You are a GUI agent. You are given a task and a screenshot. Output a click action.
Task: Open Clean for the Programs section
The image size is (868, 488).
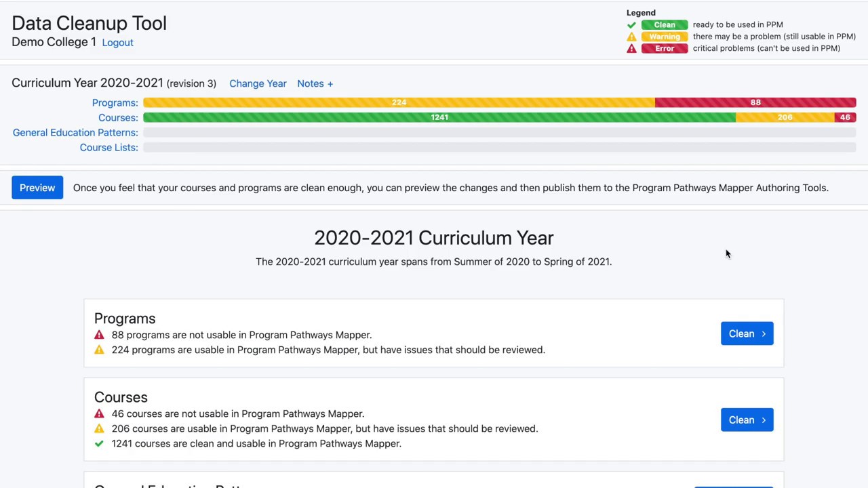pos(747,333)
